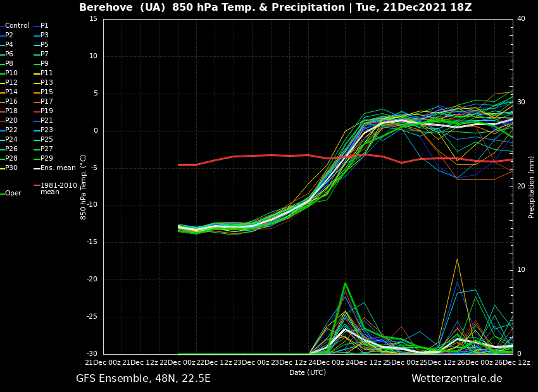This screenshot has width=538, height=392.
Task: Click the 40 tick on precipitation axis
Action: 521,19
